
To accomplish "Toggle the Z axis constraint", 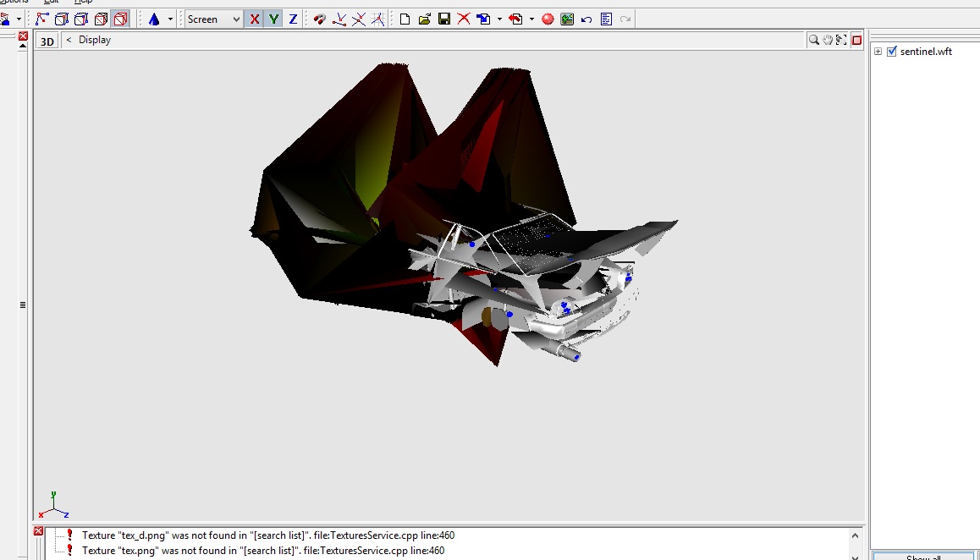I will click(293, 19).
